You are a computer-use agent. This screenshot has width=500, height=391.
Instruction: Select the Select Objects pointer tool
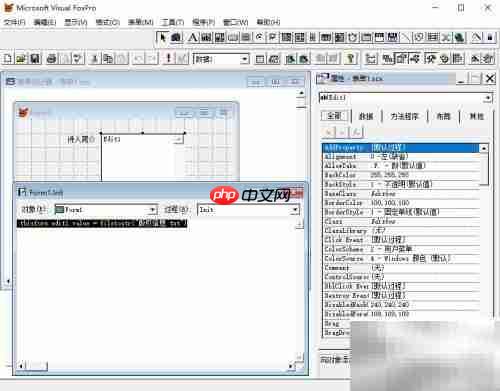coord(163,37)
